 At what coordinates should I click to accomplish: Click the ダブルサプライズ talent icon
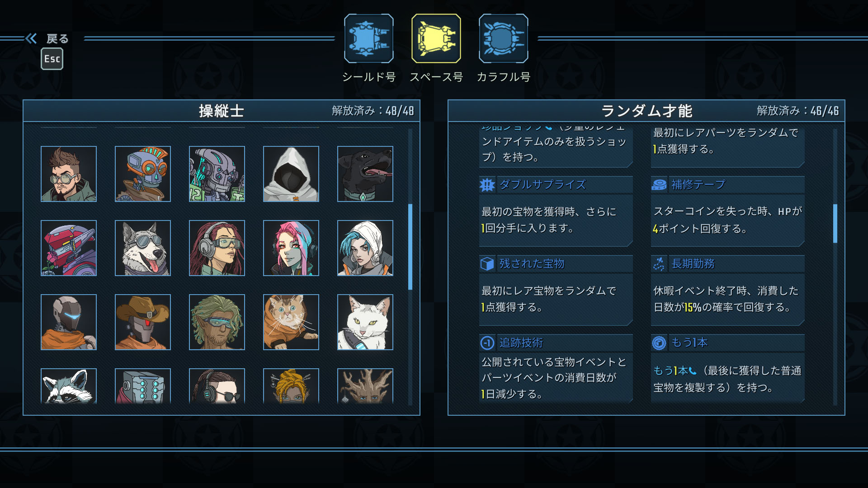click(487, 185)
